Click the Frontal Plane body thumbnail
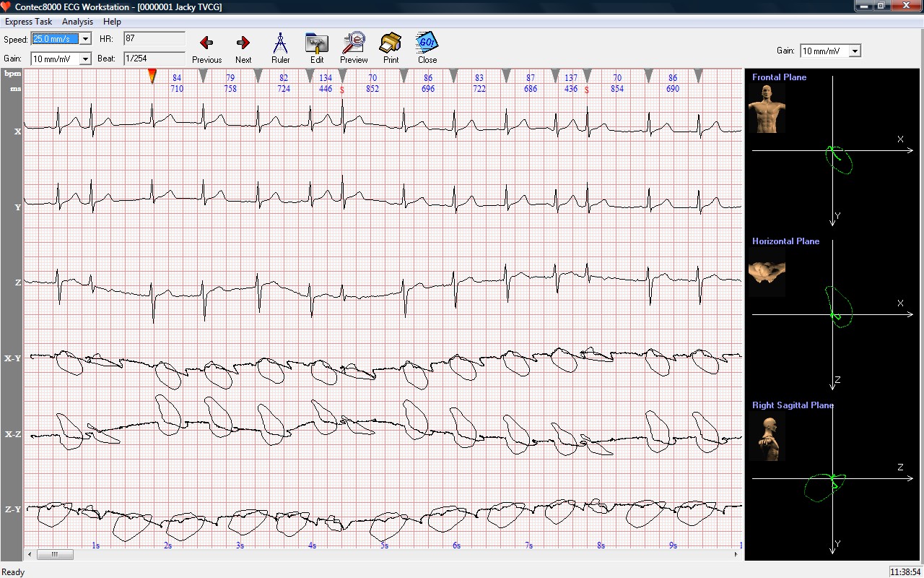 pos(767,108)
